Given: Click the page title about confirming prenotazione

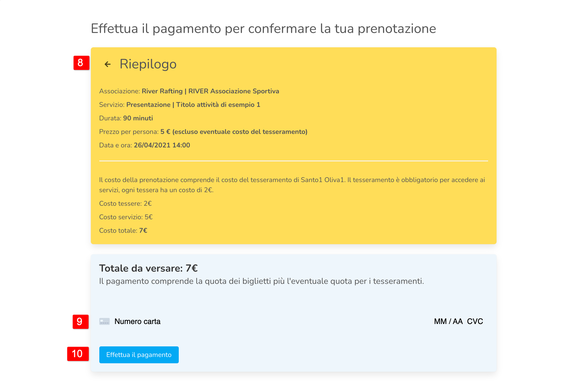Looking at the screenshot, I should click(263, 29).
